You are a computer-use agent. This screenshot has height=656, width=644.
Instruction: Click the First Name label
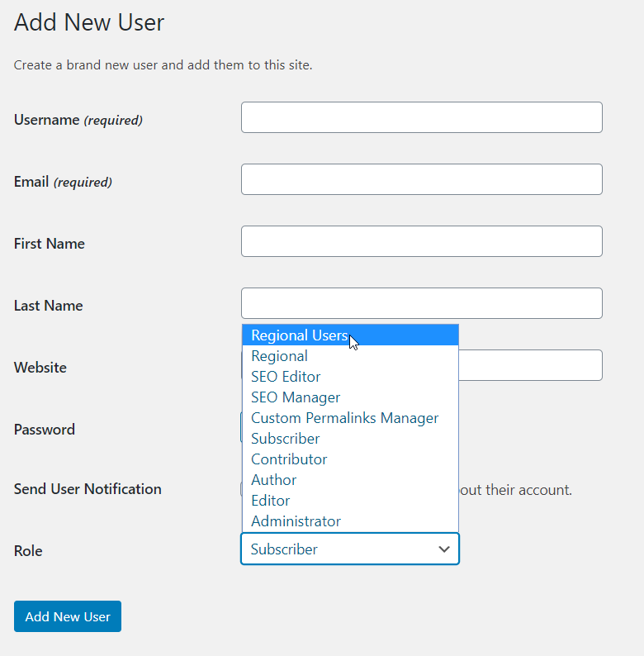tap(50, 244)
